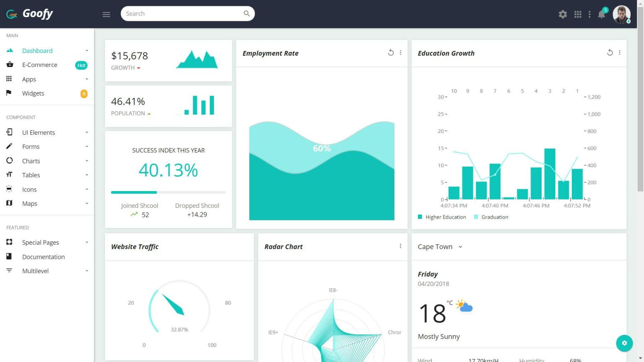Image resolution: width=644 pixels, height=362 pixels.
Task: Expand the UI Elements menu item
Action: [x=39, y=132]
